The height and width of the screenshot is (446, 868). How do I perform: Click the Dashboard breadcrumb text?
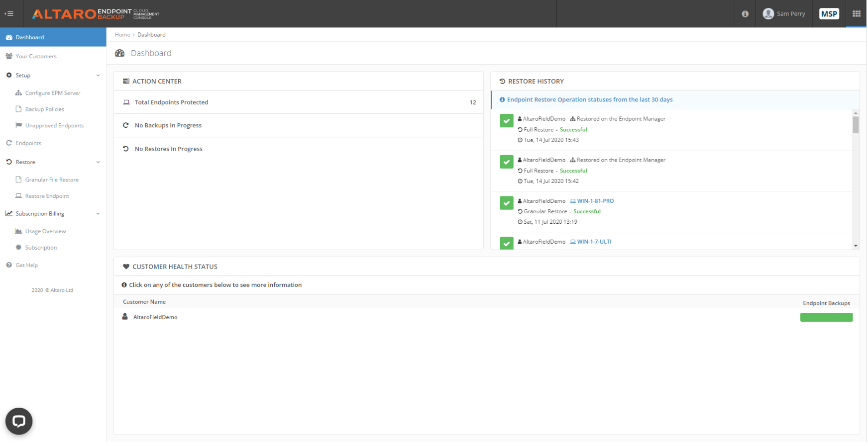[151, 35]
